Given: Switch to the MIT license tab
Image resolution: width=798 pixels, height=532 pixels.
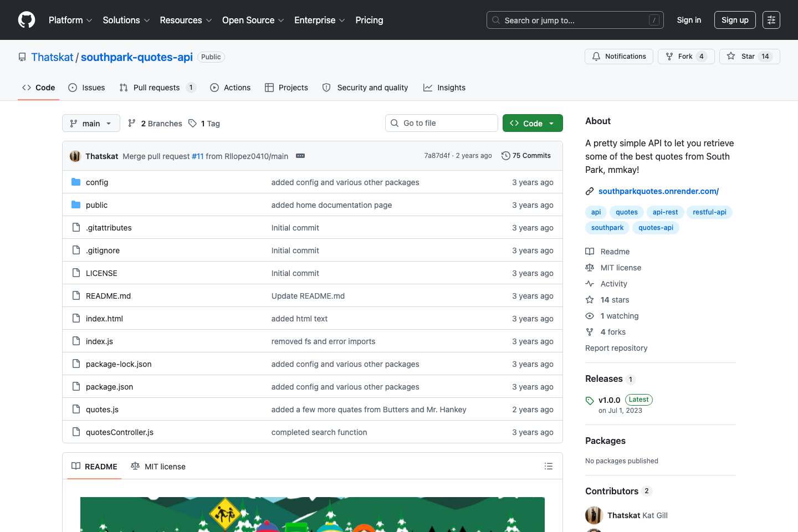Looking at the screenshot, I should tap(158, 466).
